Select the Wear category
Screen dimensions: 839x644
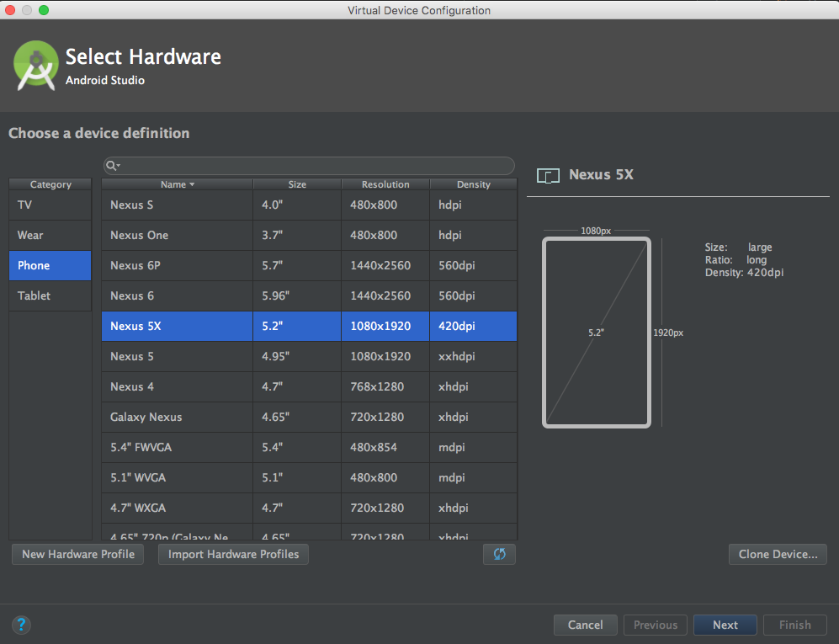[50, 235]
